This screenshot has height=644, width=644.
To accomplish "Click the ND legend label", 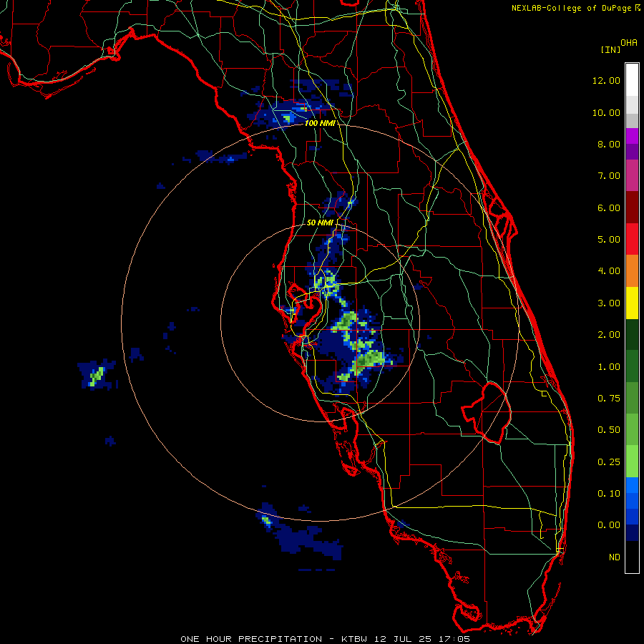I will [615, 557].
